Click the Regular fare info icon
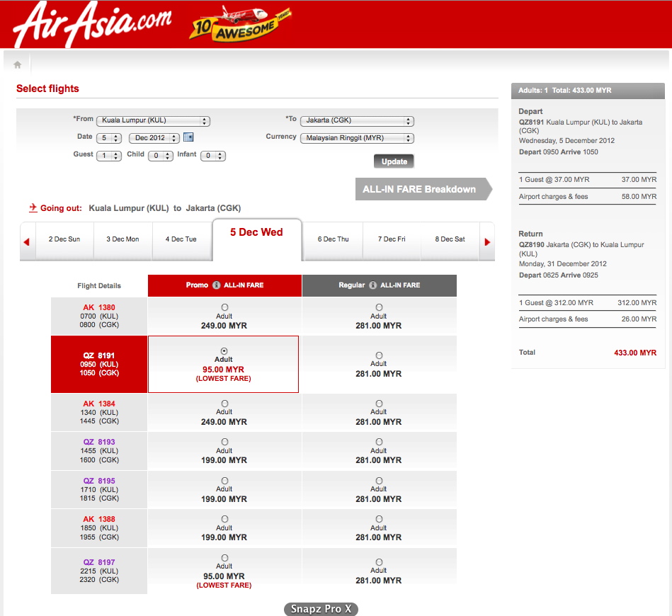 click(373, 285)
